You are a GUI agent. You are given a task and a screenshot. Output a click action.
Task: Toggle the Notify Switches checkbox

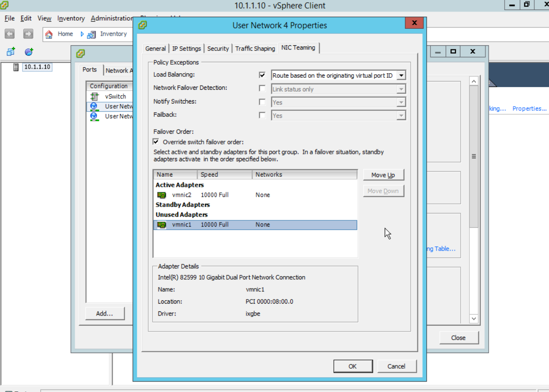(x=262, y=102)
